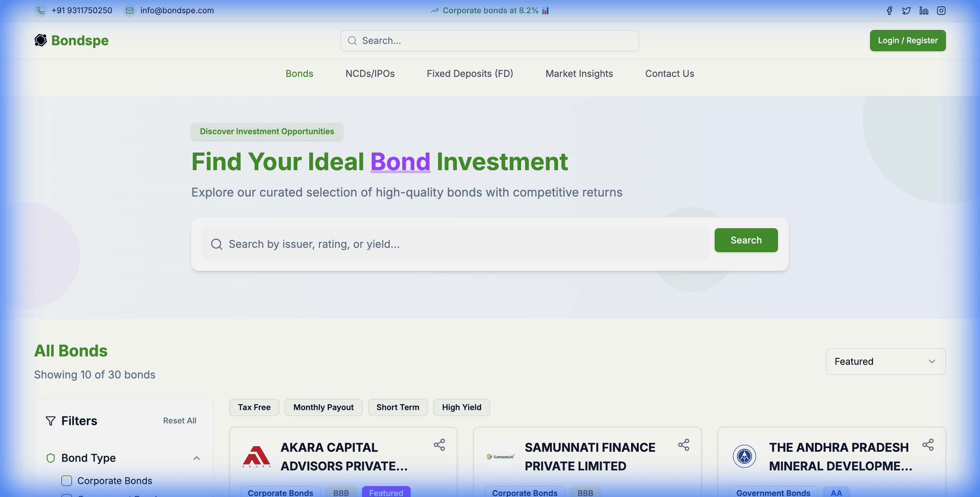Click the Samunnati logo thumbnail
Viewport: 980px width, 497px height.
(x=501, y=456)
